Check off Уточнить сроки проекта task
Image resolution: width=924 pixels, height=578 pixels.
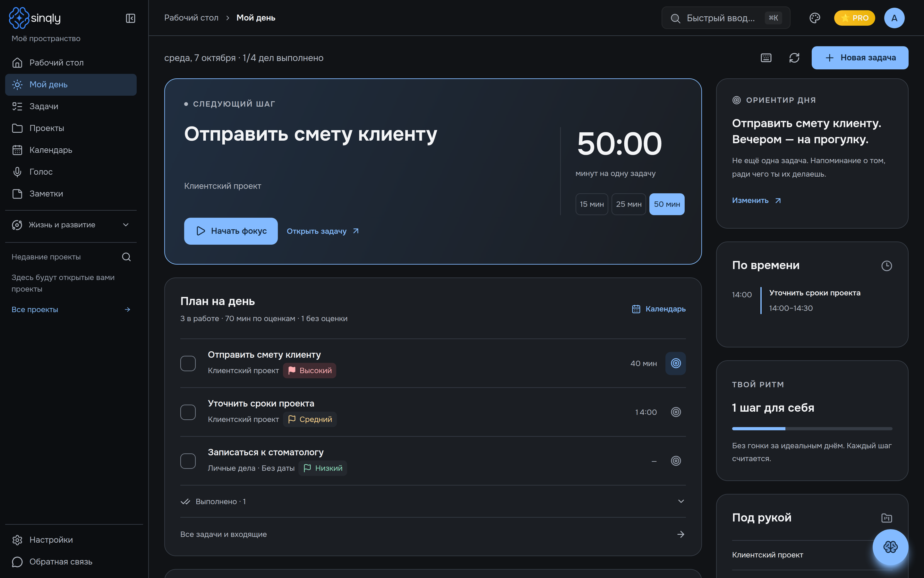(x=188, y=412)
